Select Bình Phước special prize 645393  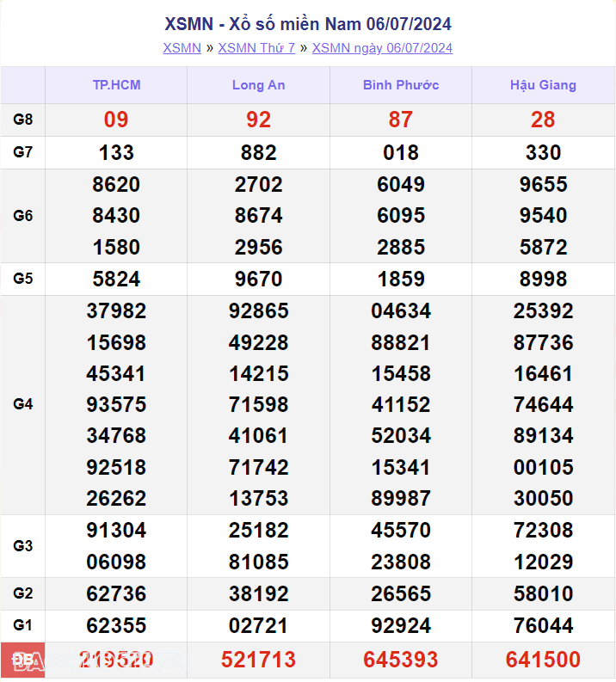[x=401, y=660]
